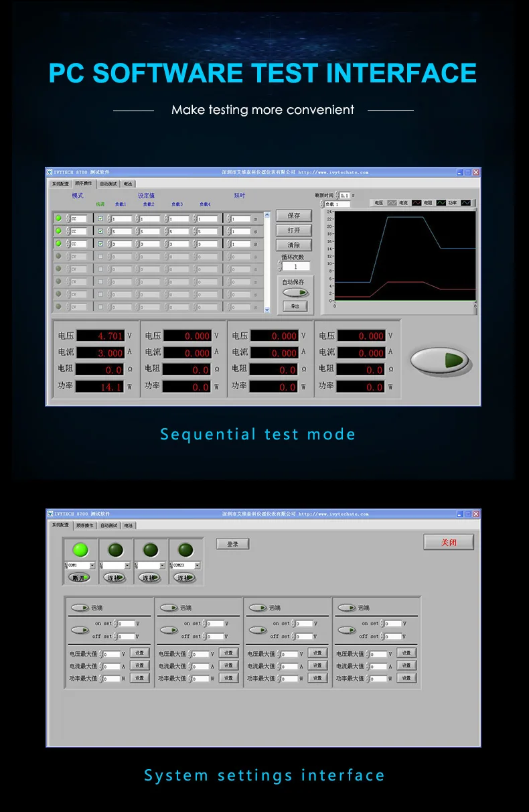The height and width of the screenshot is (812, 529).
Task: Switch to 电池 tab in the upper window
Action: point(128,183)
